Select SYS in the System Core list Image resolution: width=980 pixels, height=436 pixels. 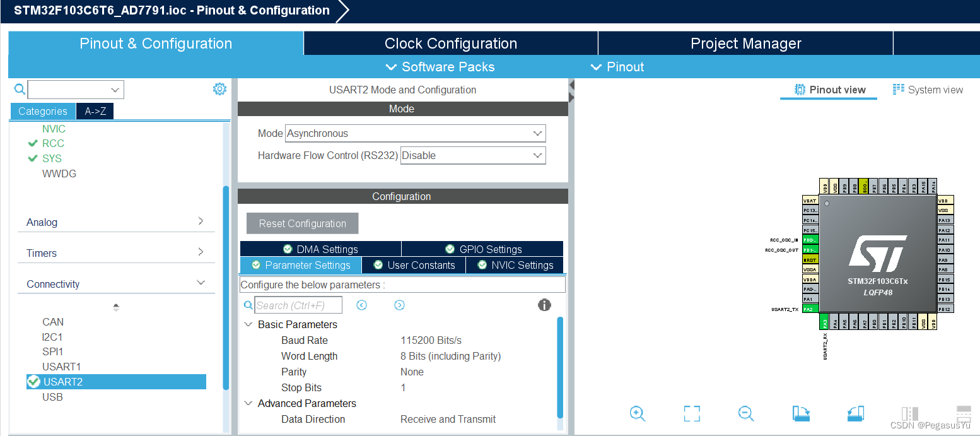[x=52, y=158]
